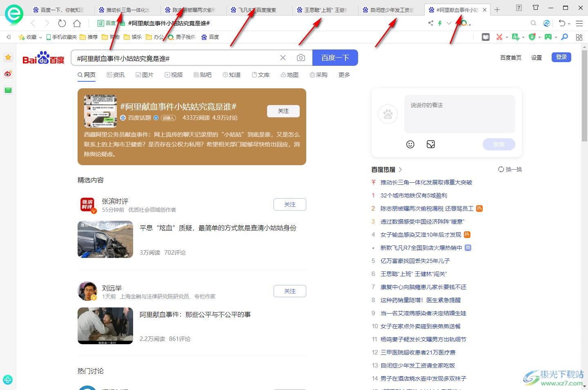Open the search engine selector dropdown
588x390 pixels.
click(470, 25)
